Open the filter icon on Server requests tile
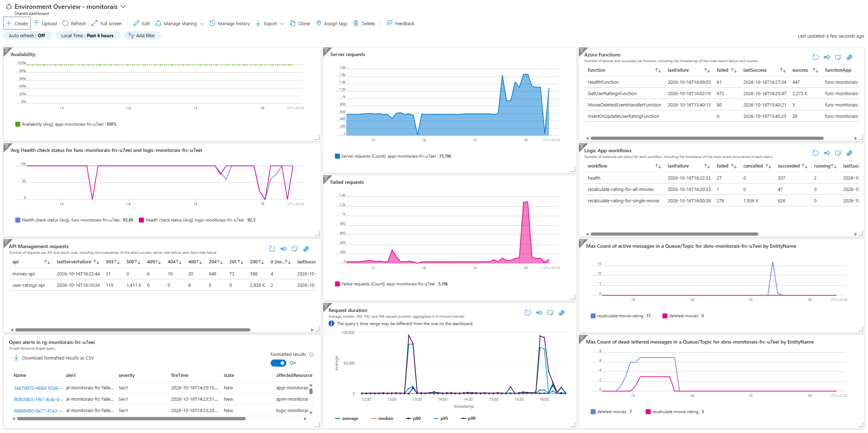This screenshot has width=868, height=433. [x=326, y=50]
